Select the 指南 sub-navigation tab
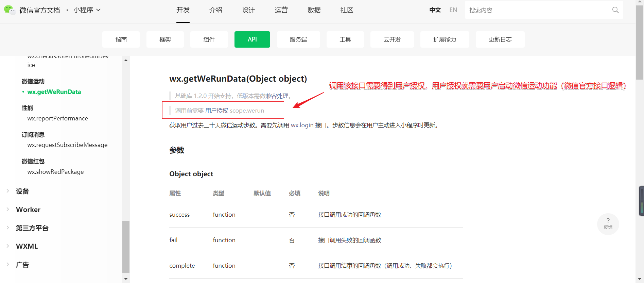This screenshot has height=283, width=644. point(121,39)
